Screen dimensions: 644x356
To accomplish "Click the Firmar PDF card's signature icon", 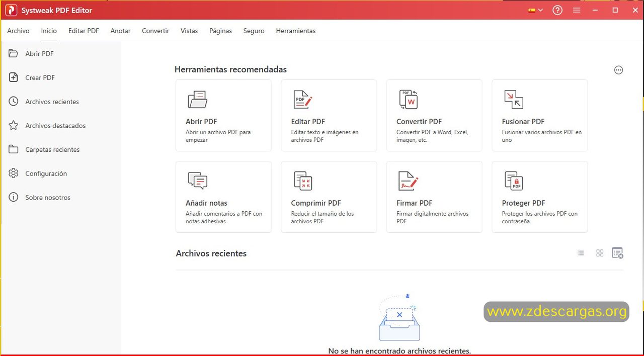I will click(409, 181).
